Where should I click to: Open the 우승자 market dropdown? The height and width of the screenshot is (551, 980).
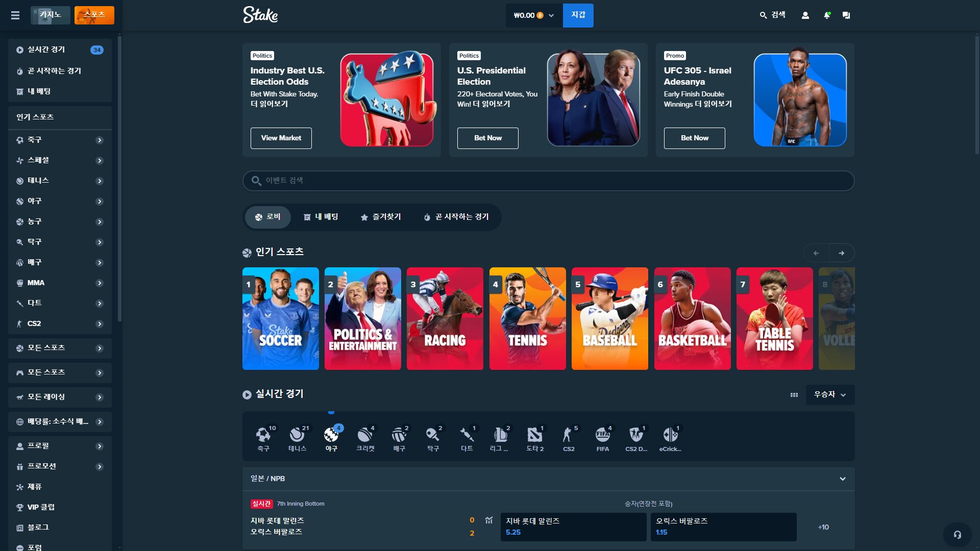click(x=830, y=395)
